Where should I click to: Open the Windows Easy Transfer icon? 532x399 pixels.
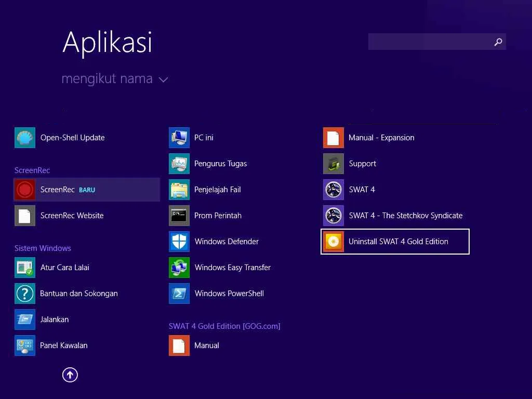click(179, 268)
